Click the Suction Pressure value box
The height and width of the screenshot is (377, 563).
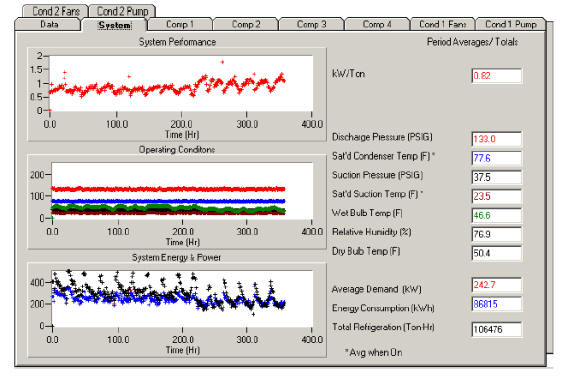pos(497,177)
